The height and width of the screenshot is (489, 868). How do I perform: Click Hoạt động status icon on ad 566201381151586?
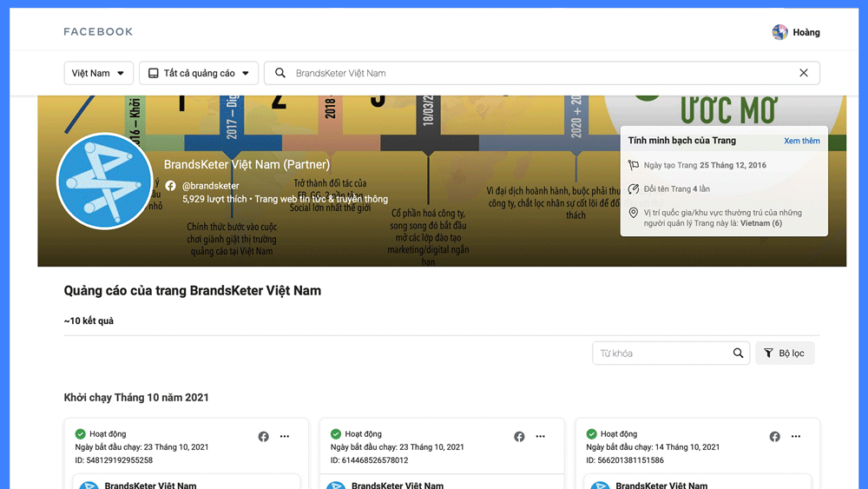click(x=592, y=433)
